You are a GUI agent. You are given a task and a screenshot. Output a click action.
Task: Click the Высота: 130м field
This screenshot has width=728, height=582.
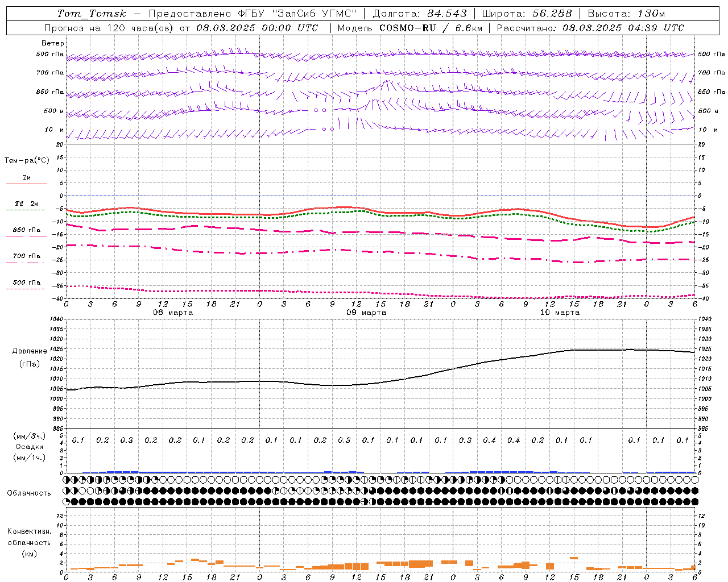point(626,14)
